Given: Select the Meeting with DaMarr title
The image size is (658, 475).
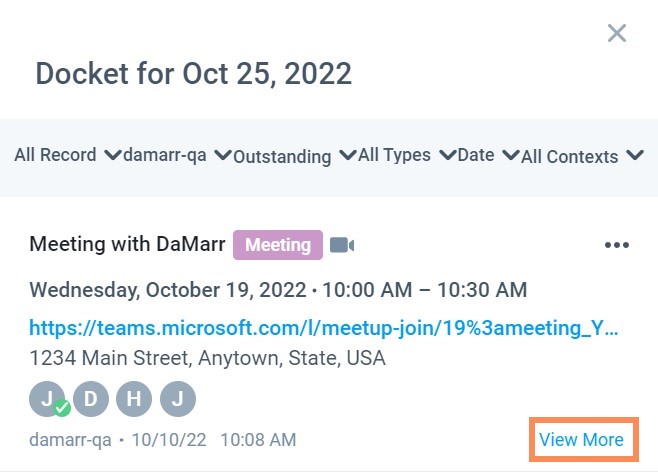Looking at the screenshot, I should pyautogui.click(x=127, y=244).
